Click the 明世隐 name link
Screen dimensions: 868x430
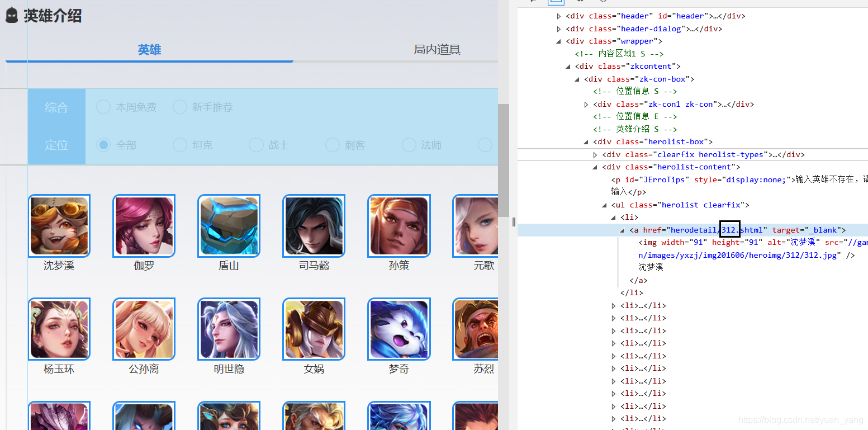[229, 369]
